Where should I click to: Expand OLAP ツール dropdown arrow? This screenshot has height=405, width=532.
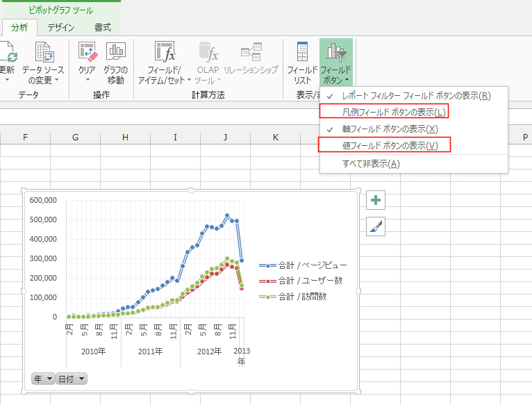(219, 81)
